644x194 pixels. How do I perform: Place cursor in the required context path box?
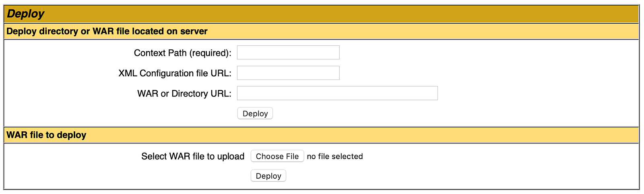[x=288, y=53]
